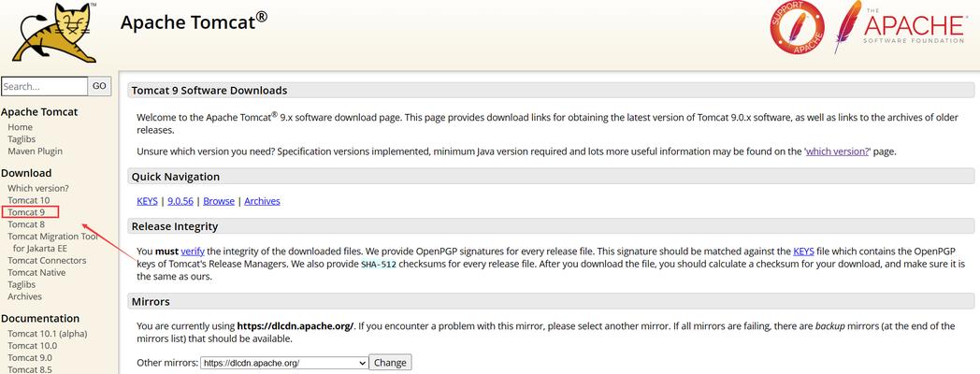This screenshot has width=980, height=374.
Task: Open Maven Plugin sidebar link
Action: pyautogui.click(x=35, y=151)
